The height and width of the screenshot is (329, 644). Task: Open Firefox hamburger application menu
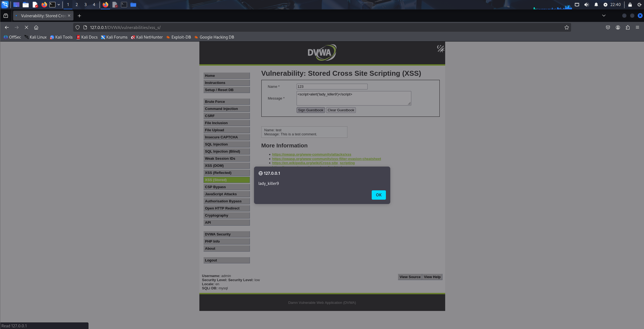(x=637, y=27)
